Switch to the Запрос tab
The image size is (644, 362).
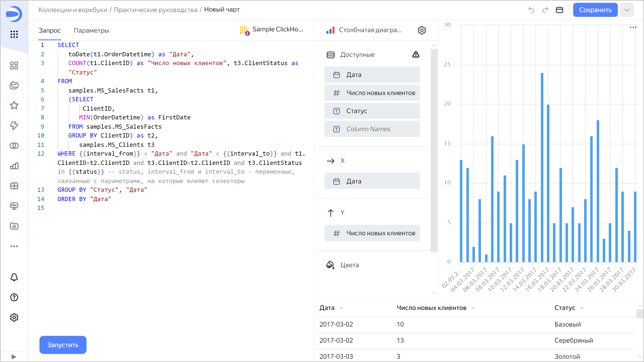[49, 30]
